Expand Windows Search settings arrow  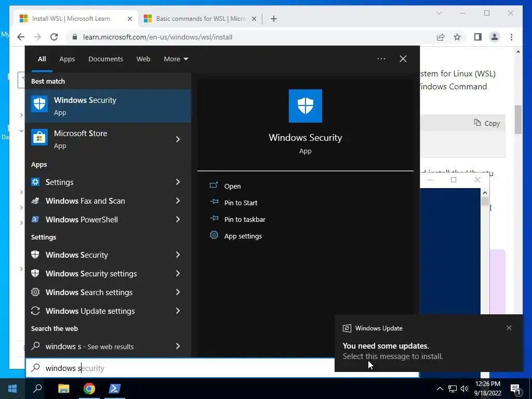(x=178, y=292)
